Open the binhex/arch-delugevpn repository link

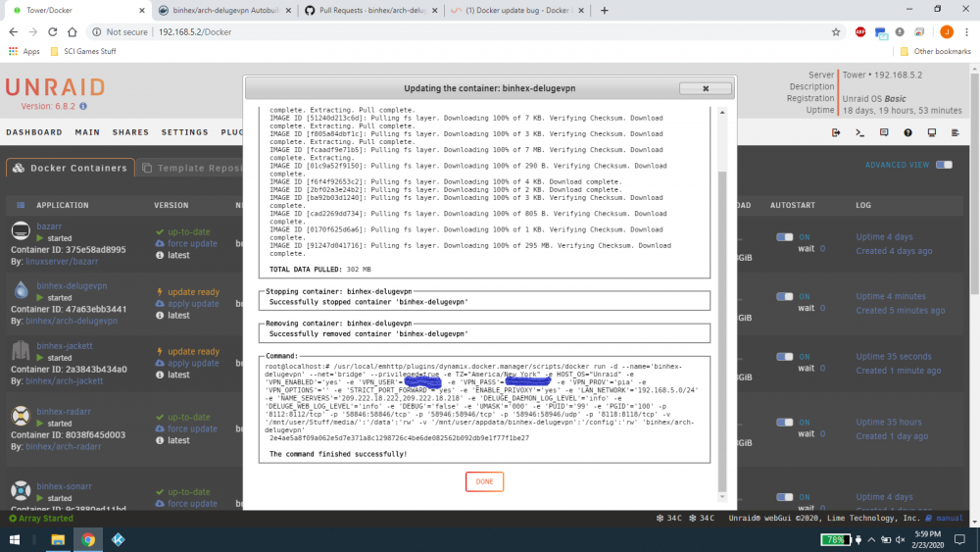pos(72,321)
